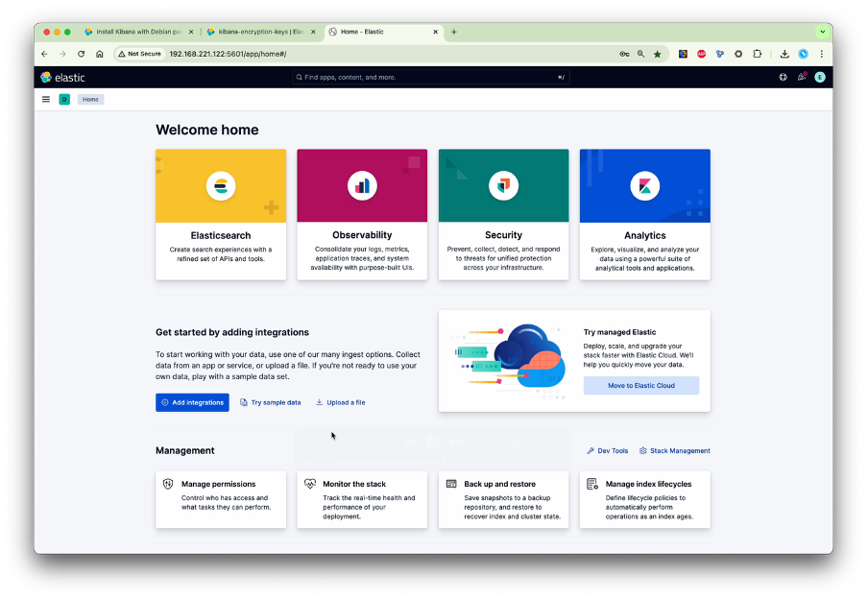Viewport: 868px width, 599px height.
Task: Click the bookmark star icon
Action: click(x=657, y=54)
